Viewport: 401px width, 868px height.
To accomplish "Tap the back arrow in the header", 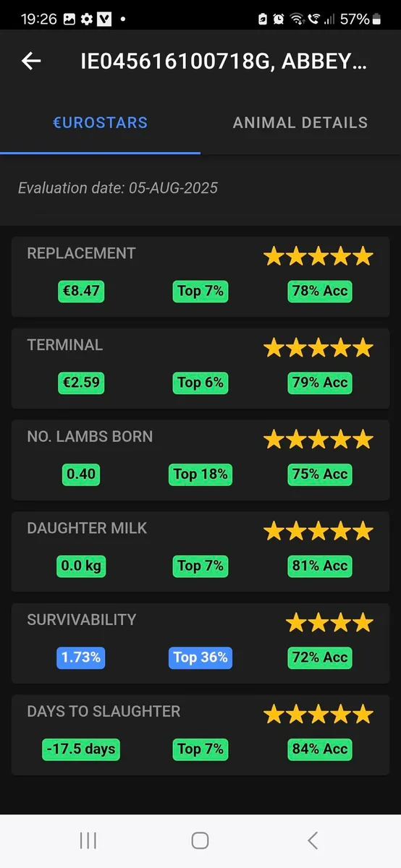I will tap(31, 61).
